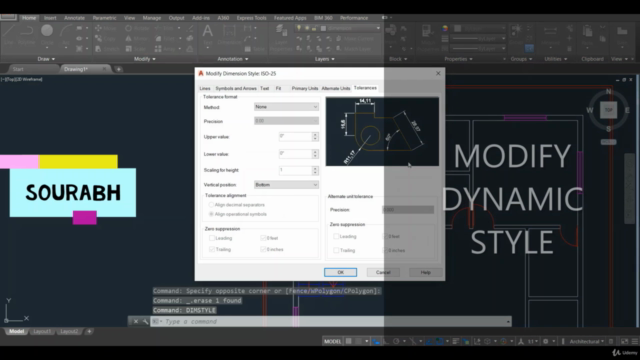
Task: Switch to the Primary Units tab
Action: [x=305, y=88]
